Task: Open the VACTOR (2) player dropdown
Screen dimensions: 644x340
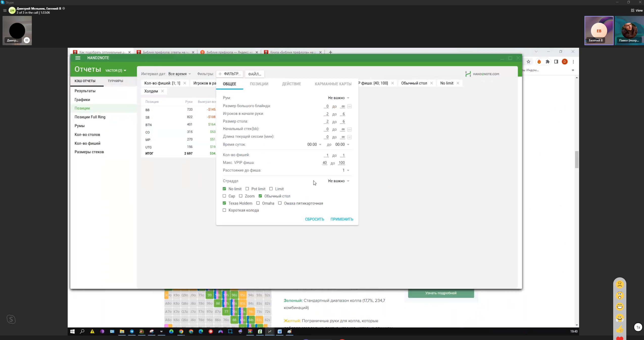Action: click(116, 70)
